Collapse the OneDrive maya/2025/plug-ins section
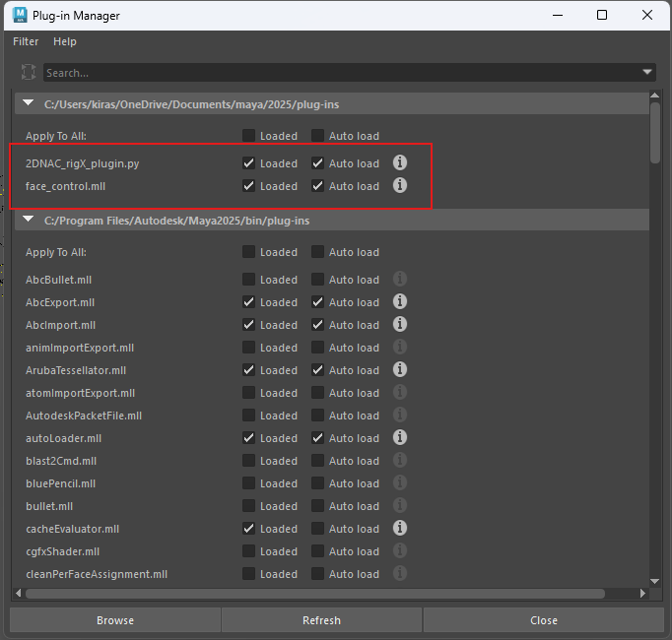Viewport: 672px width, 640px height. pos(29,103)
